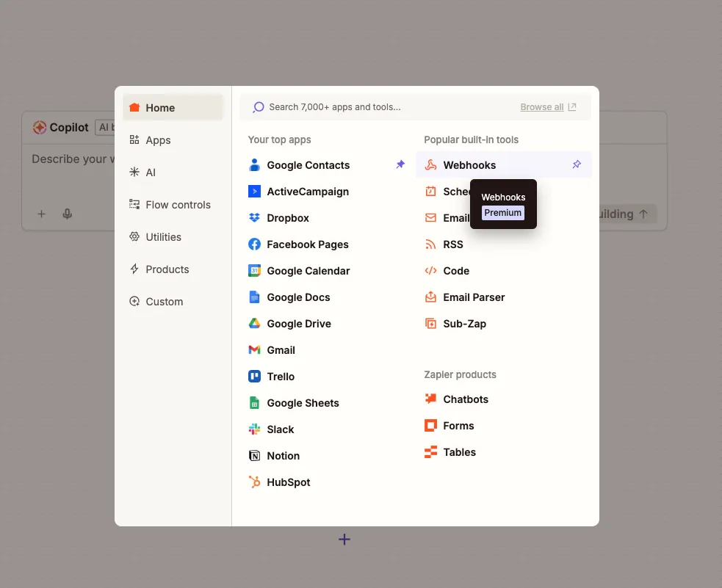The image size is (722, 588).
Task: Click the Slack logo icon
Action: pos(254,429)
